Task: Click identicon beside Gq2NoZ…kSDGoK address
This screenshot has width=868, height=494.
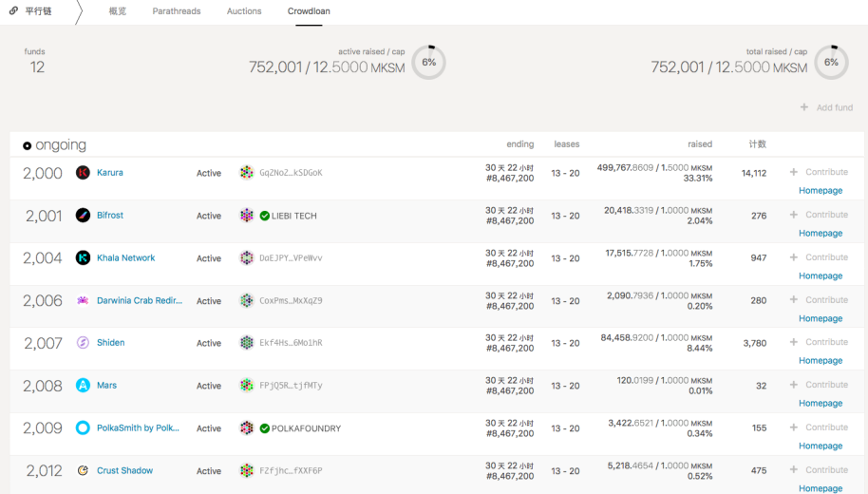Action: [247, 173]
